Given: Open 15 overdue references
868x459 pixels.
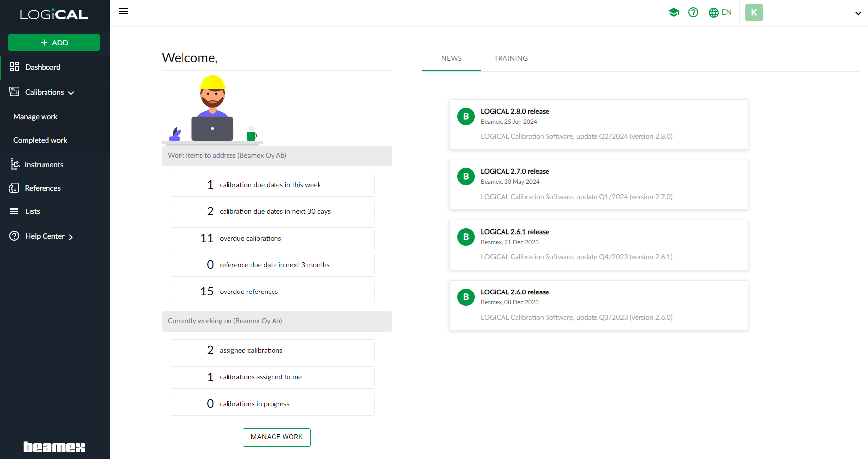Looking at the screenshot, I should pyautogui.click(x=272, y=292).
